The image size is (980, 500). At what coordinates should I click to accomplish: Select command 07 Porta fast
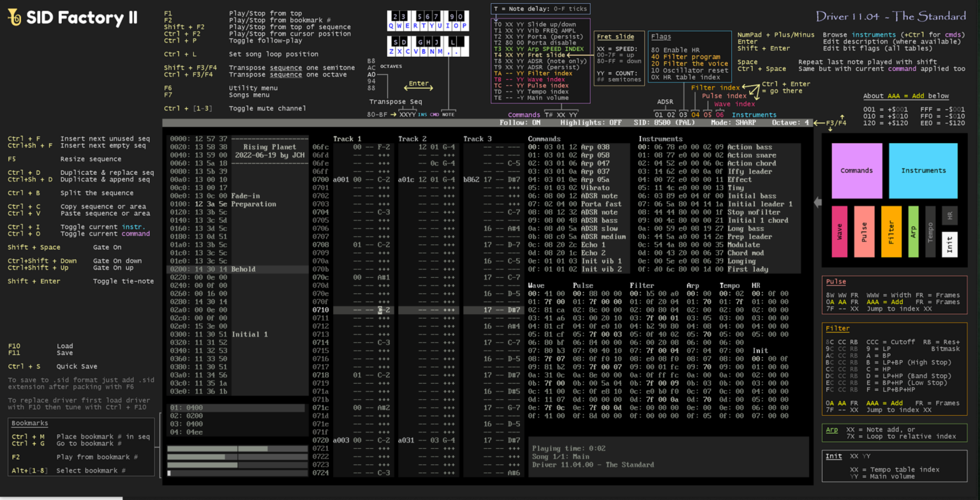(579, 204)
